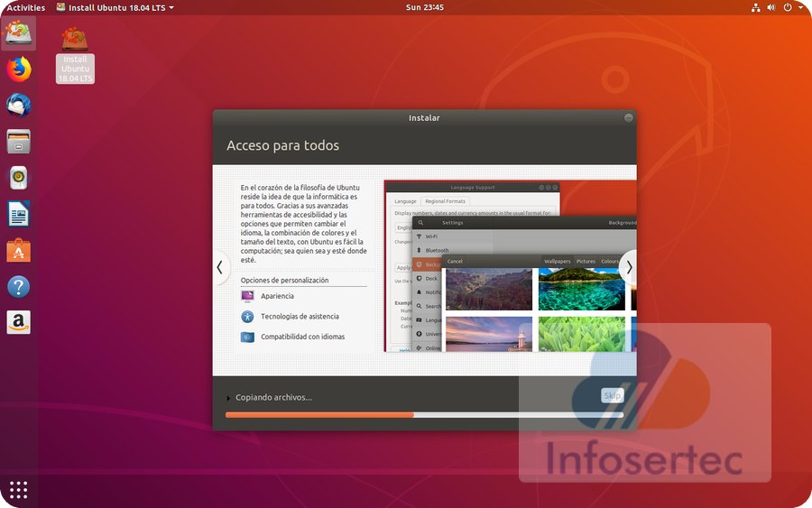Click the installation progress bar
The image size is (812, 508).
click(424, 415)
